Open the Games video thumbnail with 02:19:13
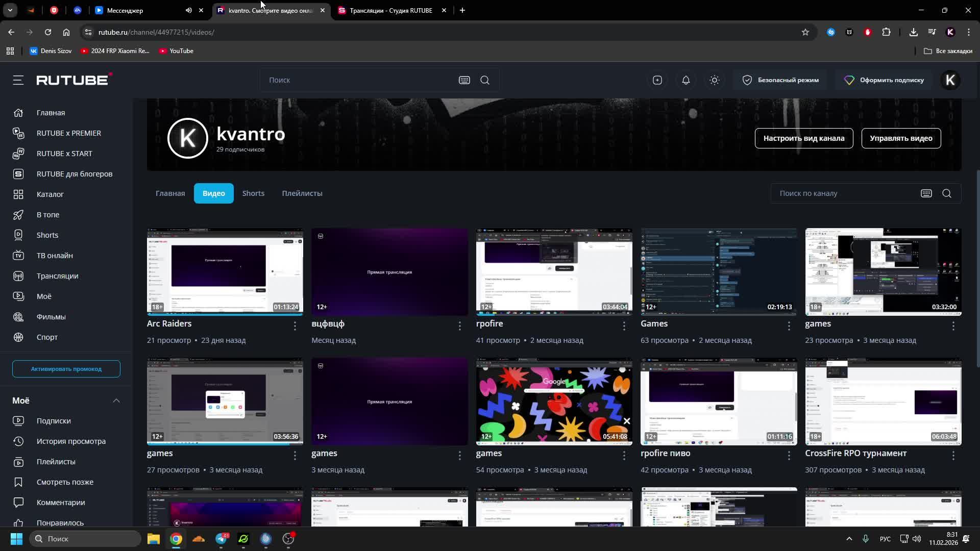The image size is (980, 551). (x=719, y=271)
